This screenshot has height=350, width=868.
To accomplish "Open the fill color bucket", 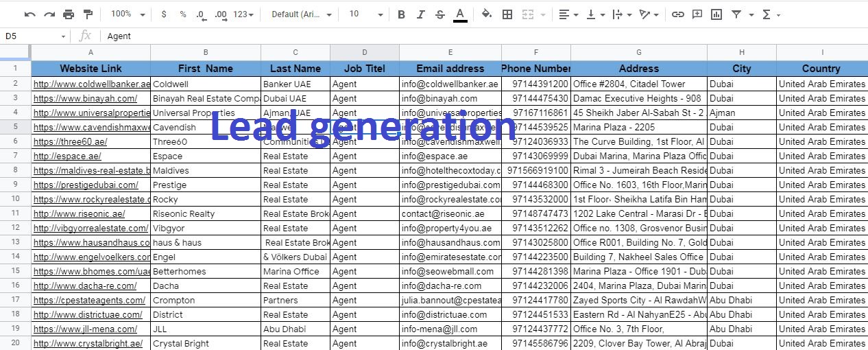I will click(486, 14).
